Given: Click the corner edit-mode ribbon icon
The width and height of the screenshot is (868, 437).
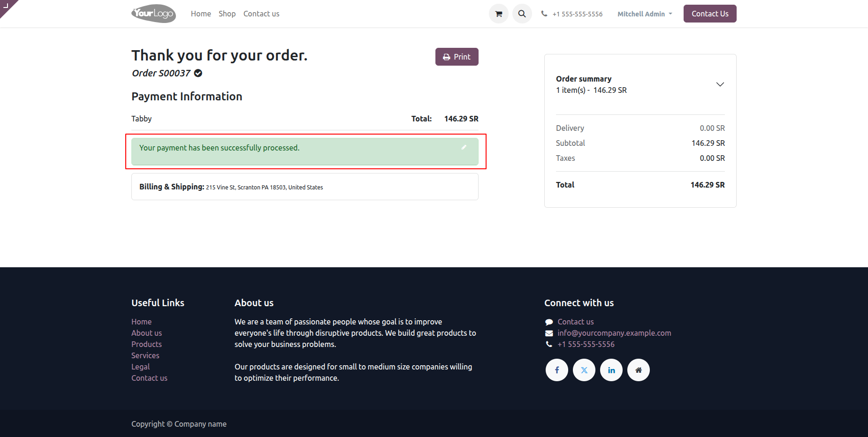Looking at the screenshot, I should pos(6,6).
